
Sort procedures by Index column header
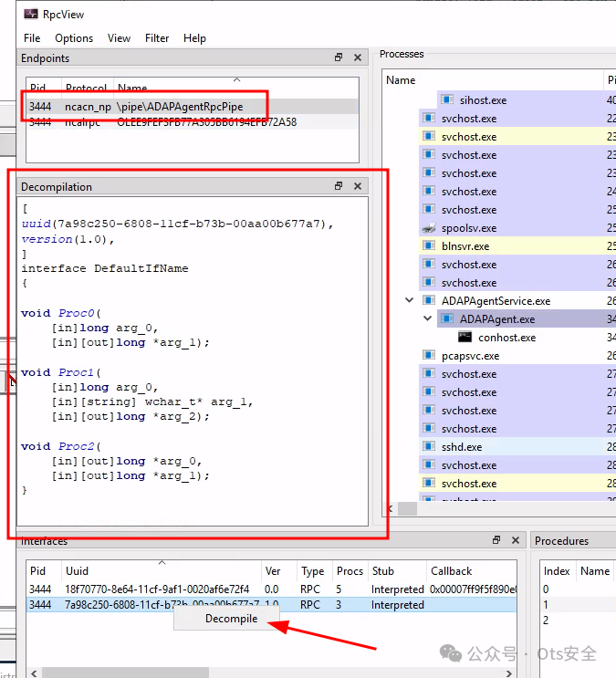pos(557,570)
